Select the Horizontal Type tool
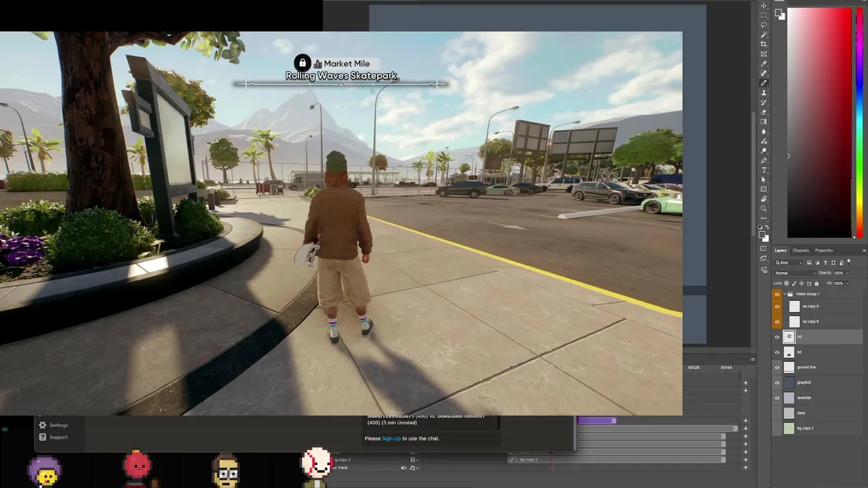868x488 pixels. pos(764,169)
